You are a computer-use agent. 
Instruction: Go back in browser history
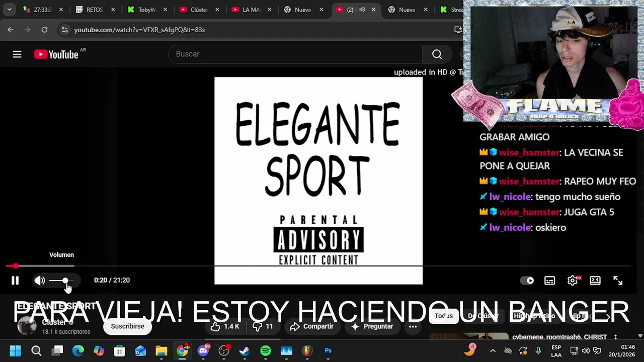(x=11, y=30)
